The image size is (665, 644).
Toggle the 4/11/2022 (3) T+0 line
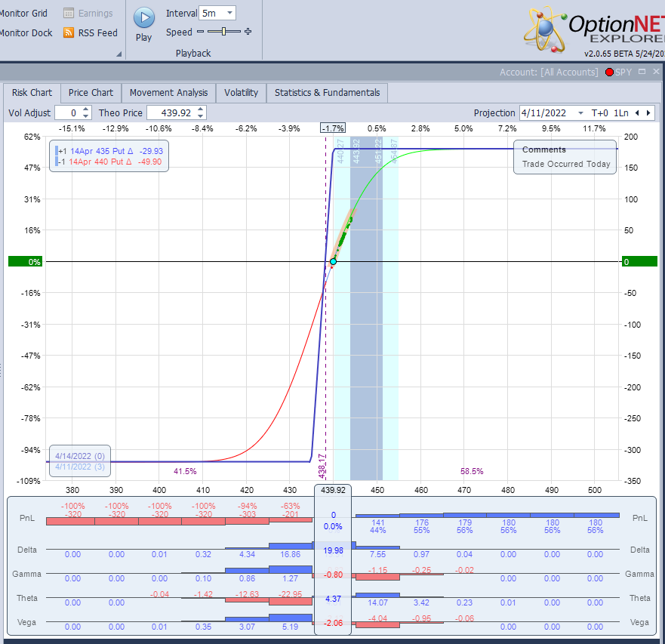pyautogui.click(x=80, y=467)
